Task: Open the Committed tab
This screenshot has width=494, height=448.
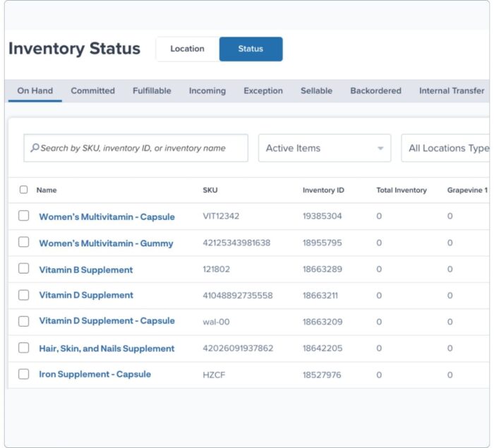Action: 92,91
